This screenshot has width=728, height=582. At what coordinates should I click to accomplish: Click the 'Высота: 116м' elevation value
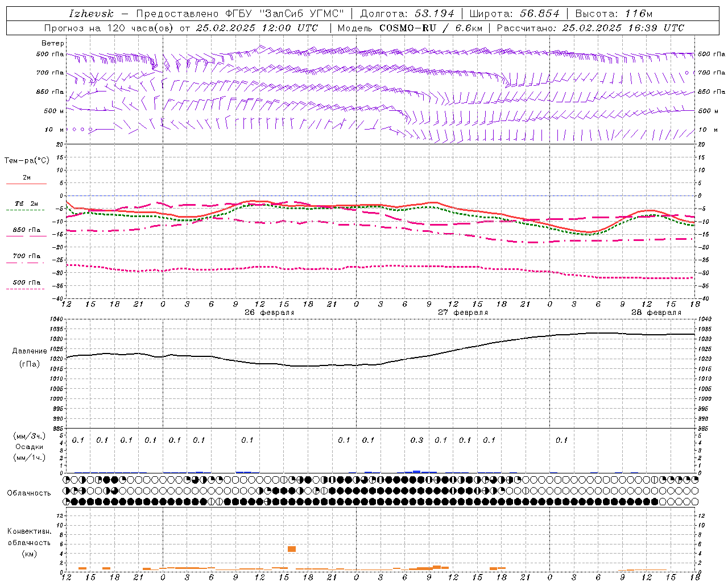pyautogui.click(x=614, y=14)
